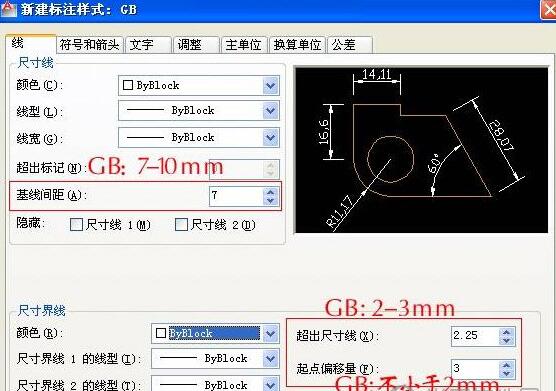Switch to the 线 tab
The width and height of the screenshot is (556, 391).
tap(31, 43)
